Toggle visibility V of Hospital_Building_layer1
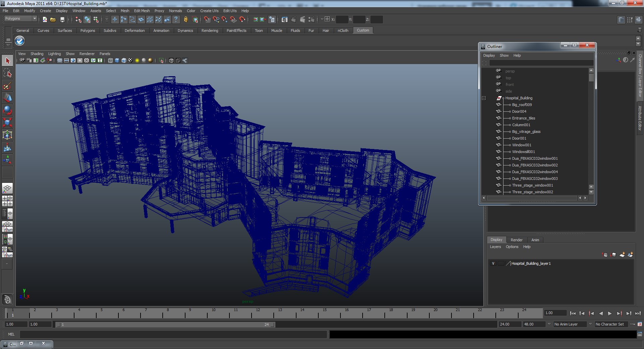The width and height of the screenshot is (644, 349). (493, 263)
